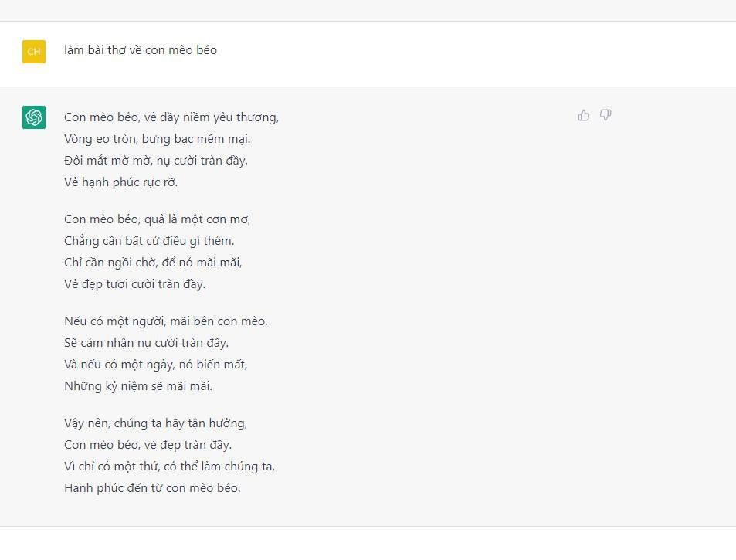736x560 pixels.
Task: Click the yellow CH user avatar
Action: 34,51
